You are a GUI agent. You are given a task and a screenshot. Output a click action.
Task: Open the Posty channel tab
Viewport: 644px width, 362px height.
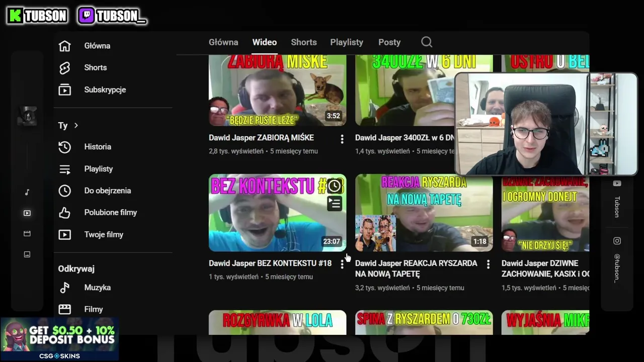click(389, 42)
